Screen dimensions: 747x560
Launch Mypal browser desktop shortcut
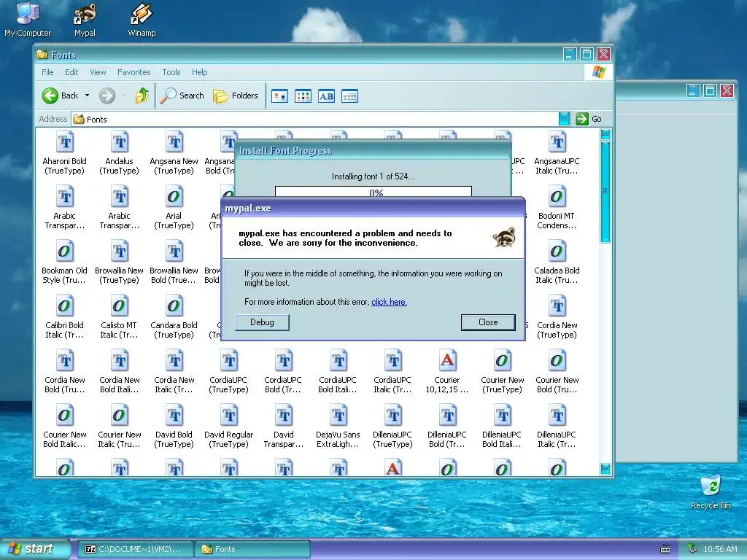(x=85, y=20)
